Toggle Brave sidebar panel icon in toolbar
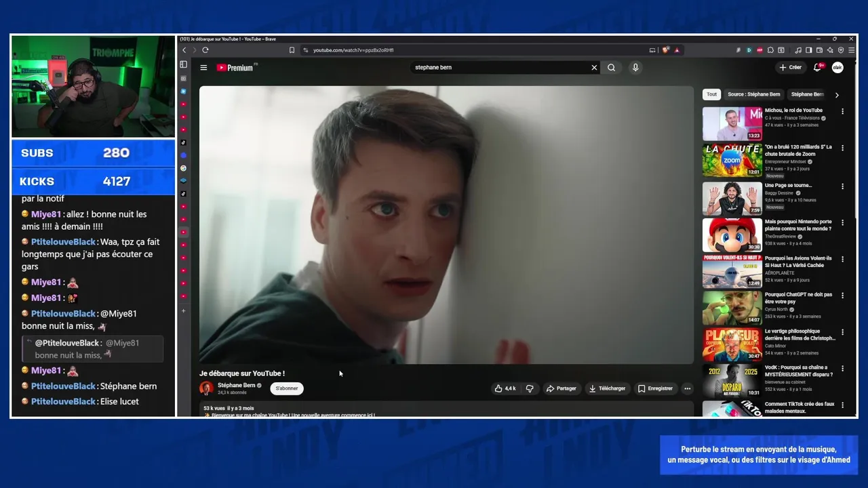 pos(809,50)
